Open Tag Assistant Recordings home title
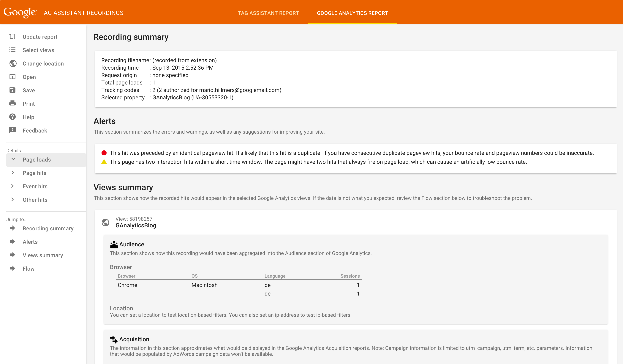Viewport: 623px width, 364px height. pos(82,13)
